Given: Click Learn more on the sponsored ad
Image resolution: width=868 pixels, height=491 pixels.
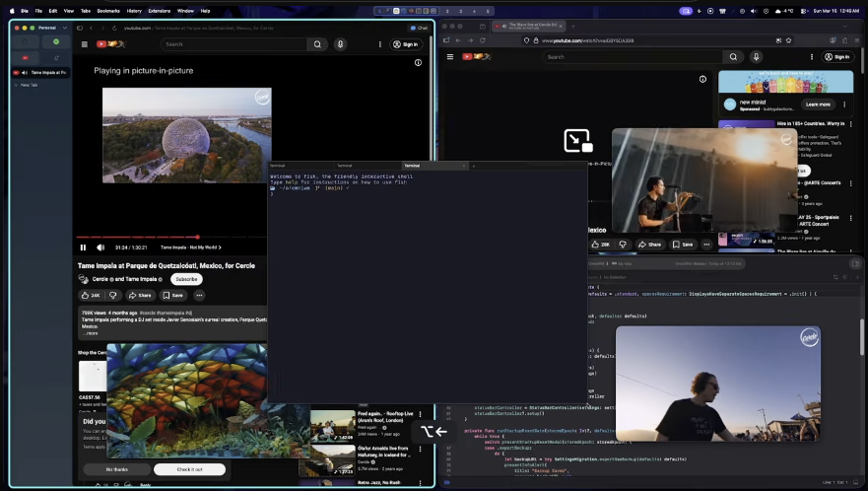Looking at the screenshot, I should 818,105.
